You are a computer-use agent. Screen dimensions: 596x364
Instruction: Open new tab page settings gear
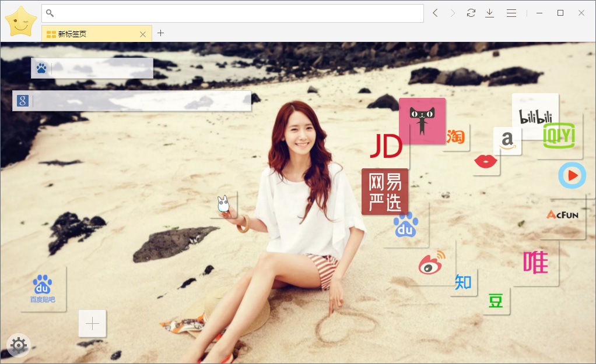[x=19, y=345]
